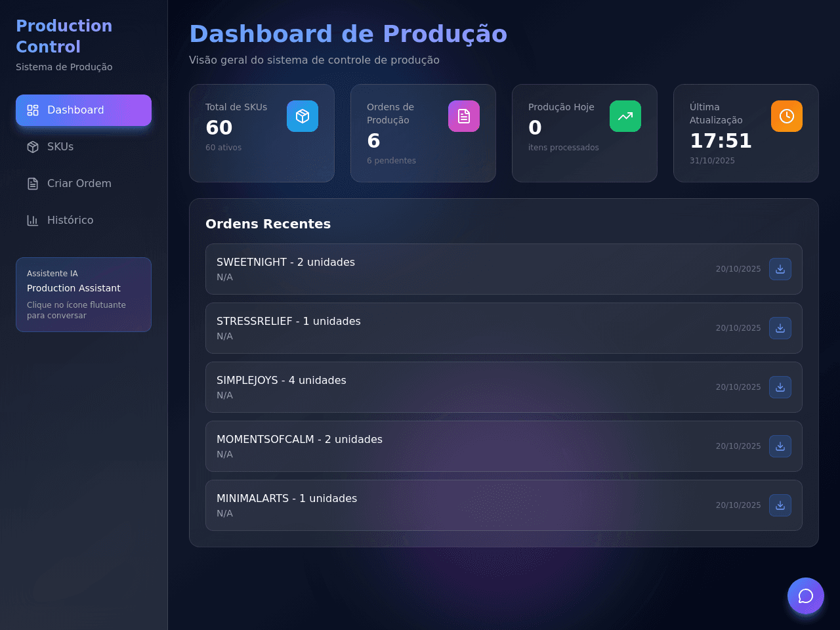Click the 'itens processados' text
The width and height of the screenshot is (840, 630).
pos(563,148)
